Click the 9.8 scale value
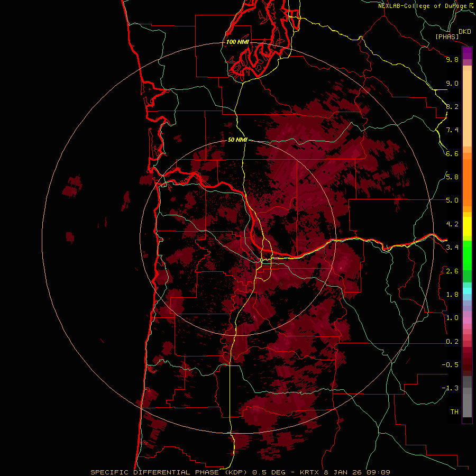Image resolution: width=476 pixels, height=476 pixels. point(452,59)
